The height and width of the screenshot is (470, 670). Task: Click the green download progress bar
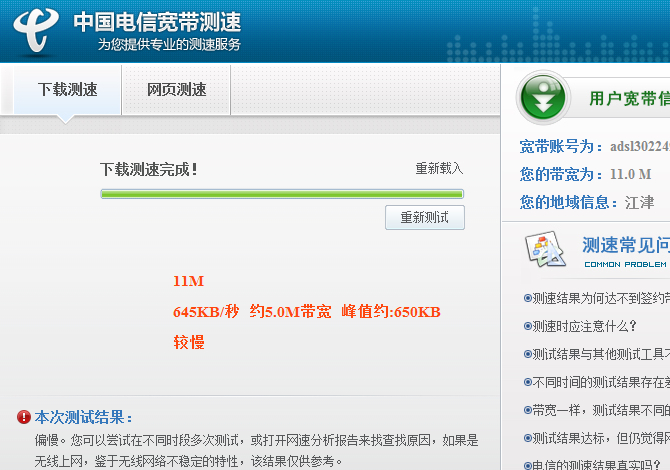(282, 194)
